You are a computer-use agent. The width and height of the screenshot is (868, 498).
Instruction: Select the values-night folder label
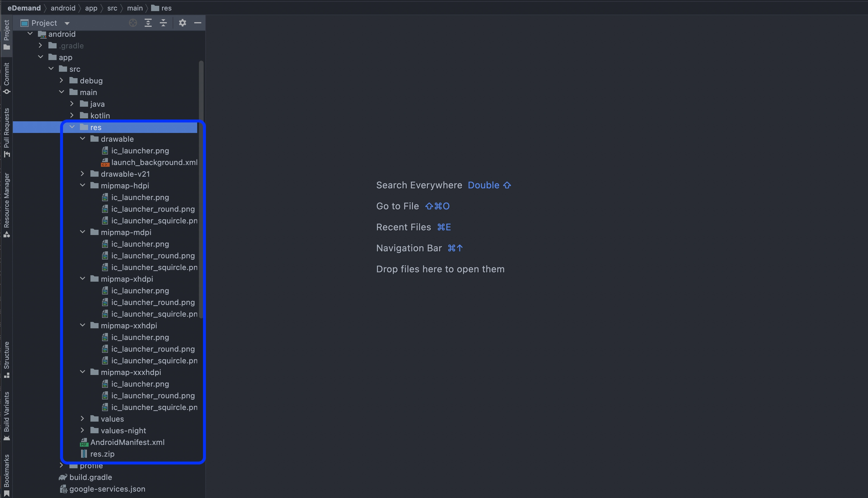tap(123, 430)
